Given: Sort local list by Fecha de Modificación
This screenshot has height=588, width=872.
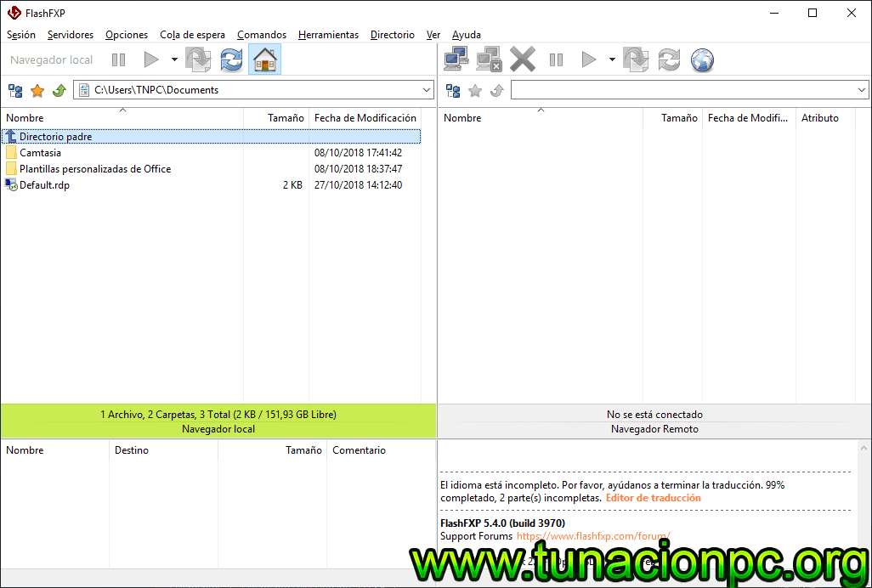Looking at the screenshot, I should tap(365, 117).
